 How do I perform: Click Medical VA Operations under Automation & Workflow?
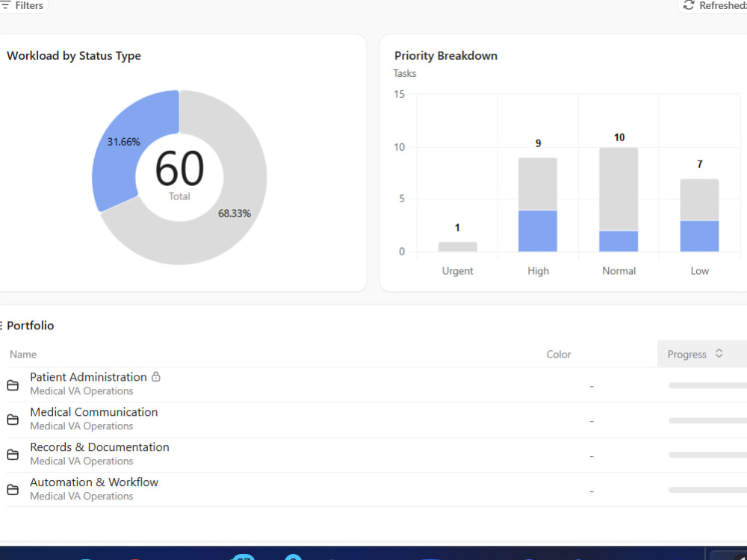(81, 497)
